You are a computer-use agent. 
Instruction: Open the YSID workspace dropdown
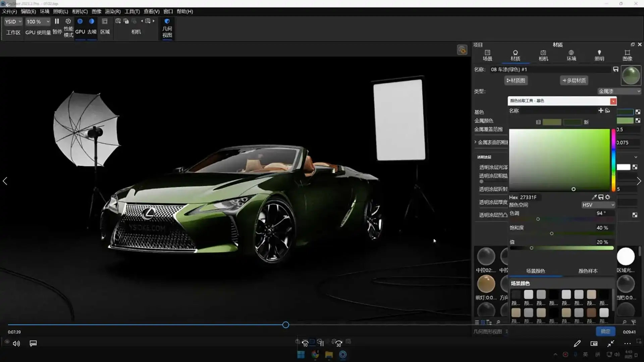point(13,21)
